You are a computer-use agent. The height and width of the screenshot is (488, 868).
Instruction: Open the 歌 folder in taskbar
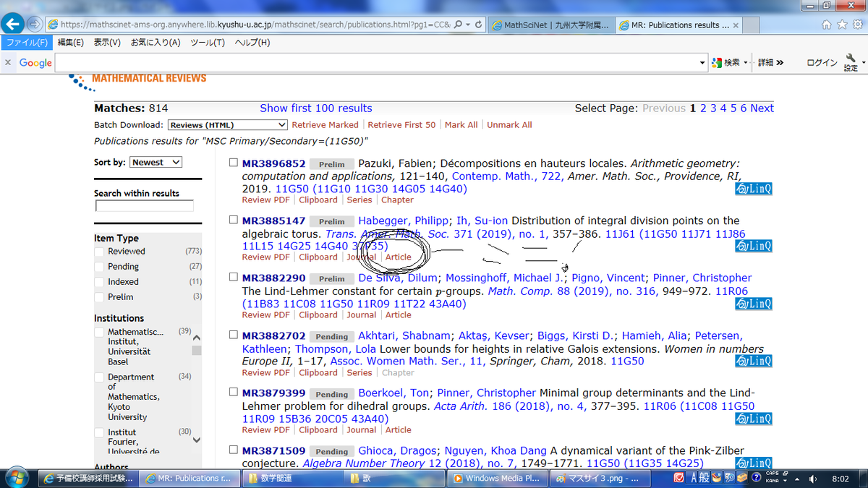393,478
